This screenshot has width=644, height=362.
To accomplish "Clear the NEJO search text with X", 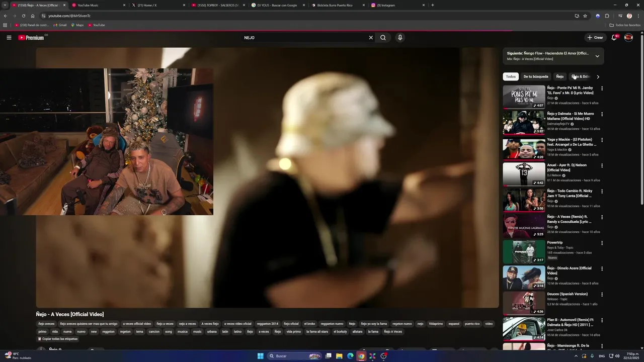I will [x=371, y=38].
